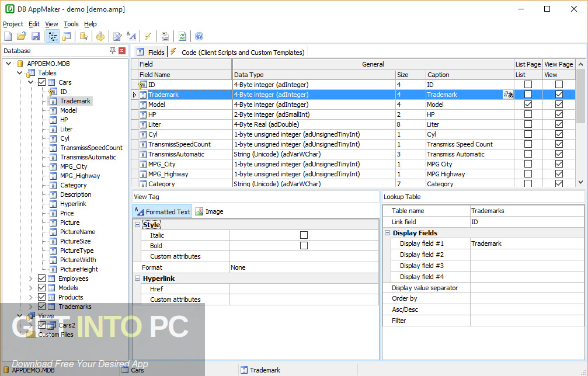Select the Fields tab

[x=151, y=52]
